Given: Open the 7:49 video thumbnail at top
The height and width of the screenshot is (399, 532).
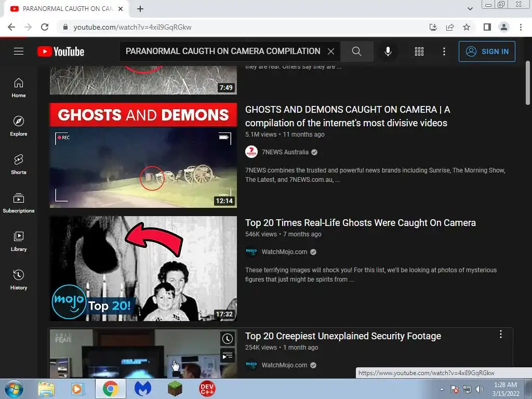Looking at the screenshot, I should coord(143,80).
